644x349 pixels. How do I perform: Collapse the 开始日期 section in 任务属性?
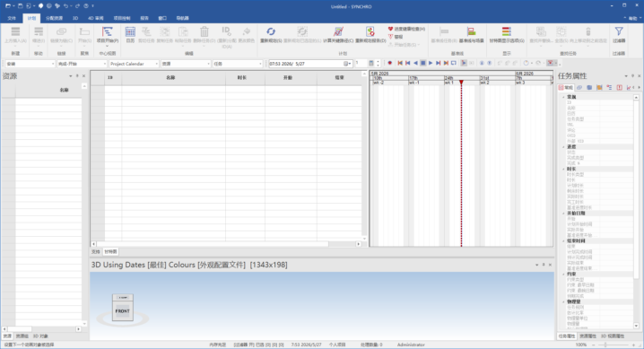[563, 214]
